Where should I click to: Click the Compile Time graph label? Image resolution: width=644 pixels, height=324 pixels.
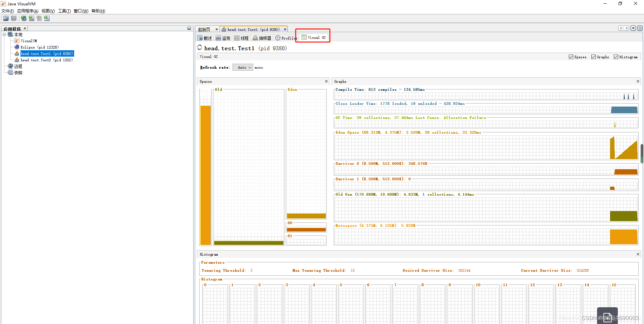point(380,89)
